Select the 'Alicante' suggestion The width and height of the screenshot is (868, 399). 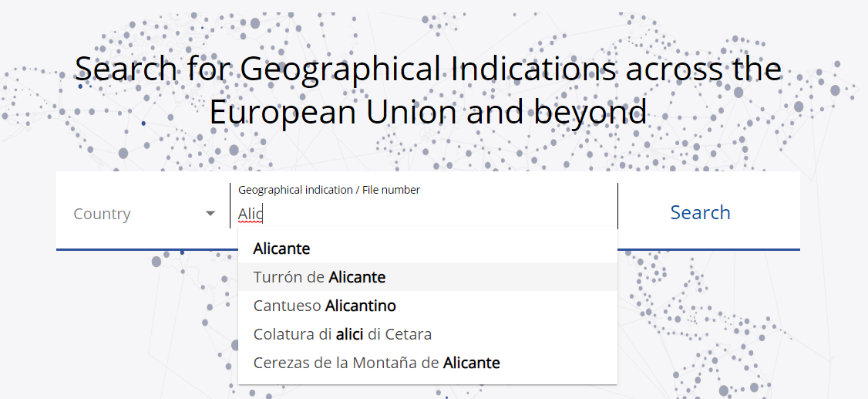coord(427,249)
